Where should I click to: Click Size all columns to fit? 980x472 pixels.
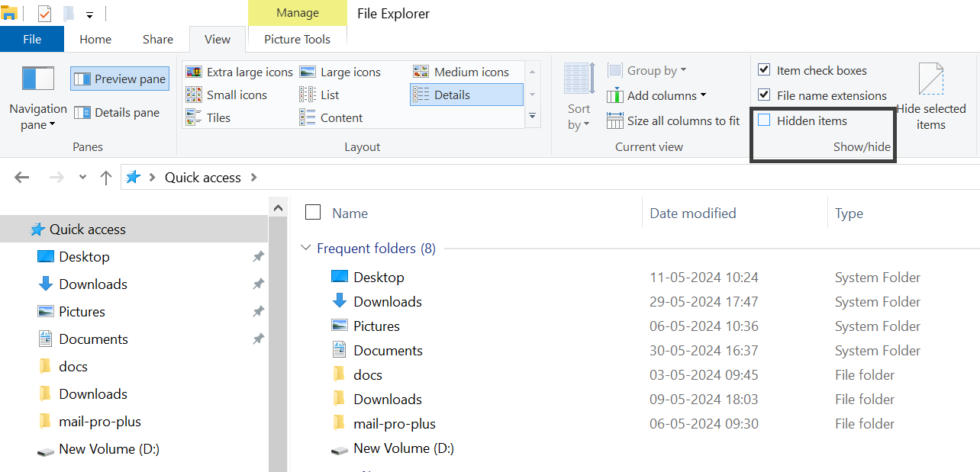click(674, 120)
